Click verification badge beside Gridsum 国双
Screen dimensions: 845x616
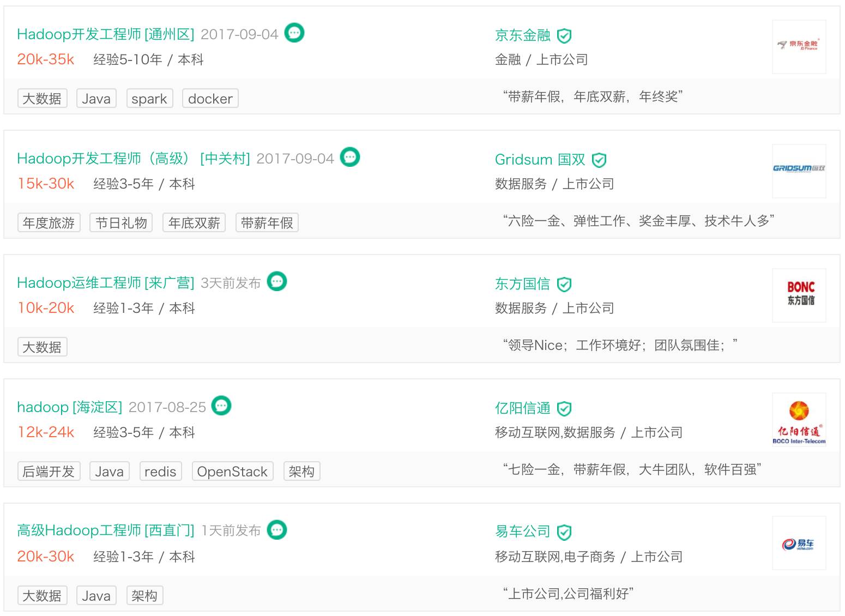pos(599,160)
